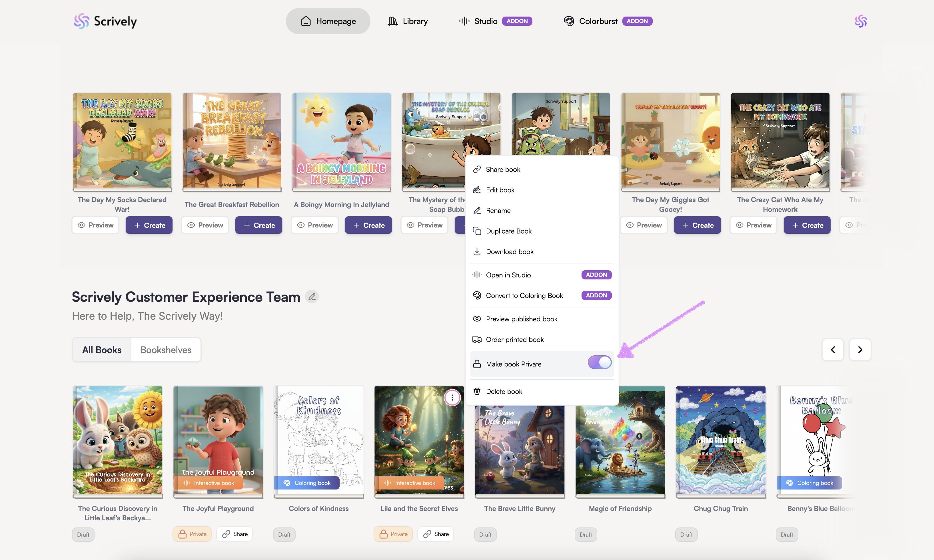This screenshot has height=560, width=934.
Task: Click the Scrively logo in header
Action: (x=105, y=21)
